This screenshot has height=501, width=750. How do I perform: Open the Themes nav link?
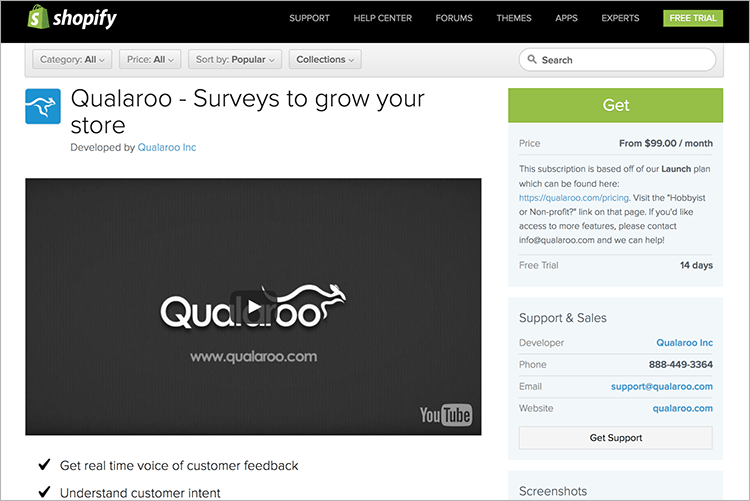click(514, 18)
